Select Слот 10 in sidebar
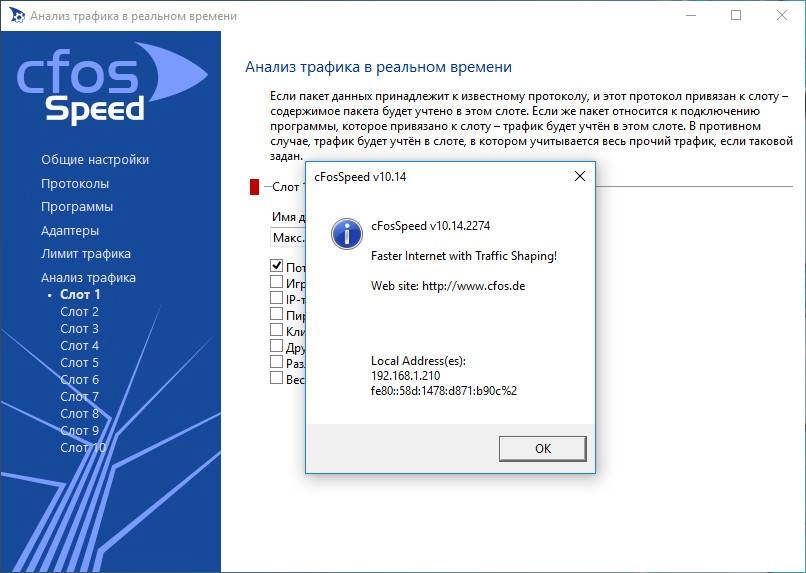Viewport: 806px width, 573px height. [x=83, y=448]
